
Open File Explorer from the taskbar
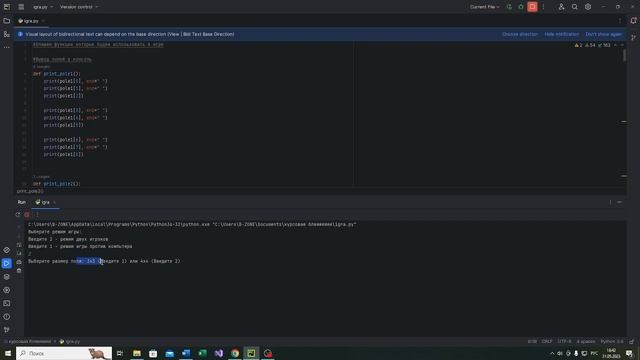tap(137, 353)
